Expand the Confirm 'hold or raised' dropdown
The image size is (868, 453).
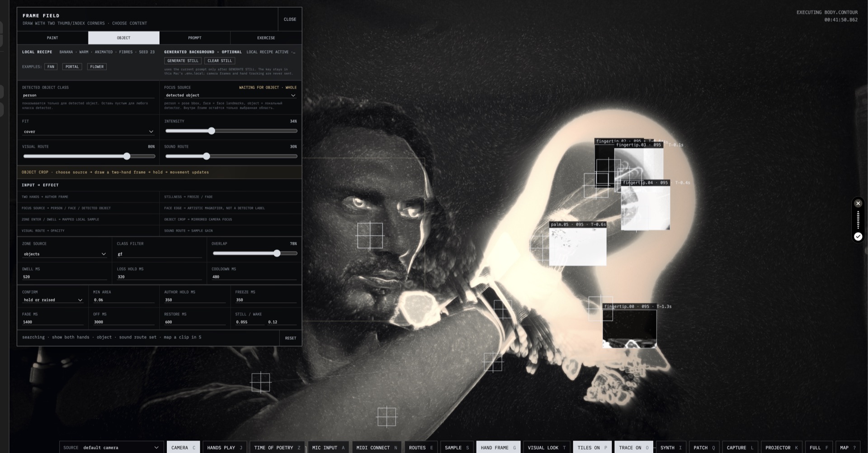53,300
